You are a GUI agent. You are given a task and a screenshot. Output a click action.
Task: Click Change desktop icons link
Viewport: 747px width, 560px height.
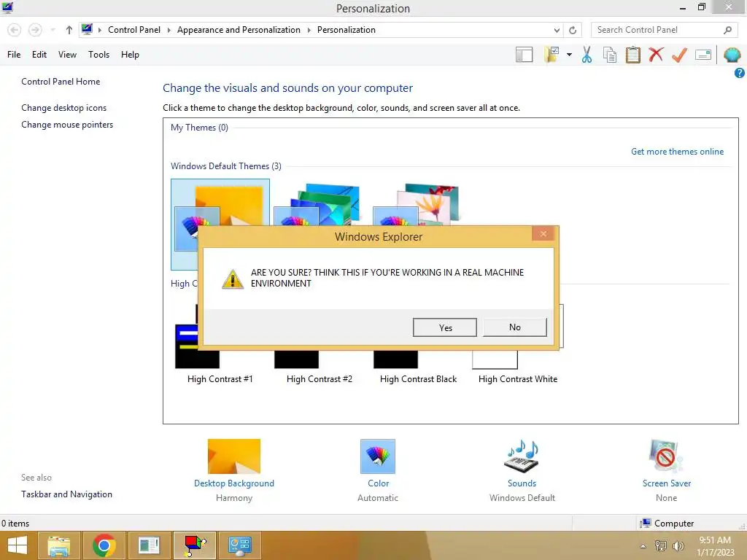(64, 108)
